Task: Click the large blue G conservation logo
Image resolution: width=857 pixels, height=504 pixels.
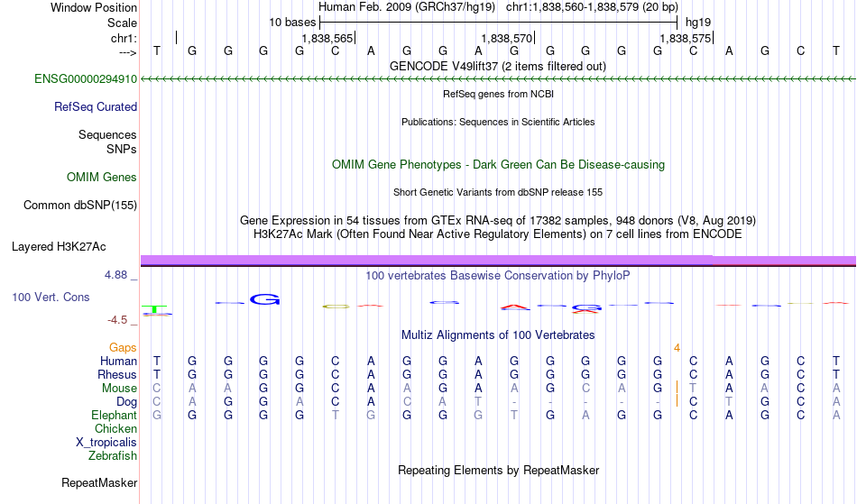Action: pos(265,299)
